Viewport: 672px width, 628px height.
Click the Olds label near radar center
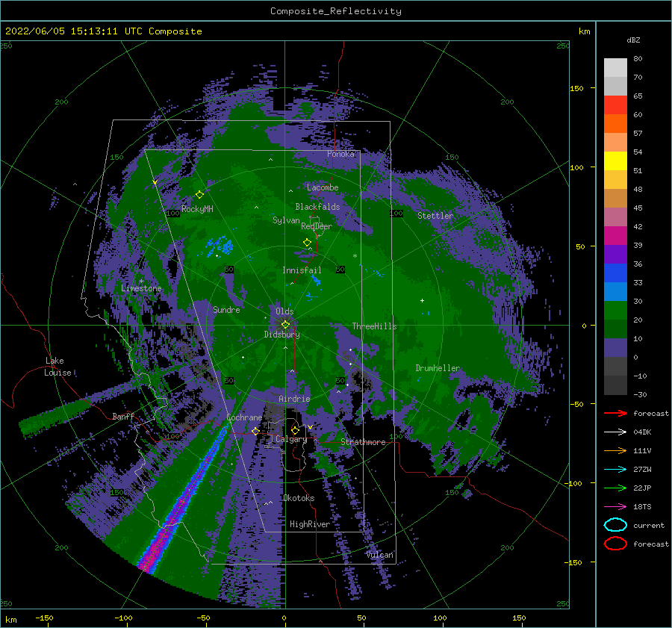point(284,311)
